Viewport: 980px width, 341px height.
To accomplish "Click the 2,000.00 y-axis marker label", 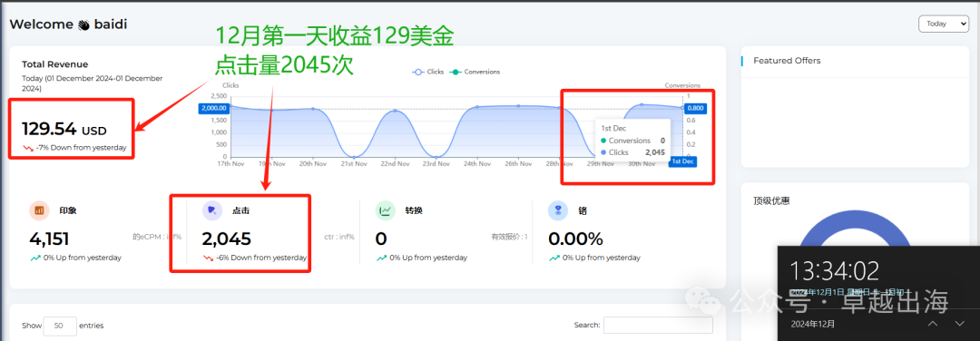I will click(x=214, y=108).
